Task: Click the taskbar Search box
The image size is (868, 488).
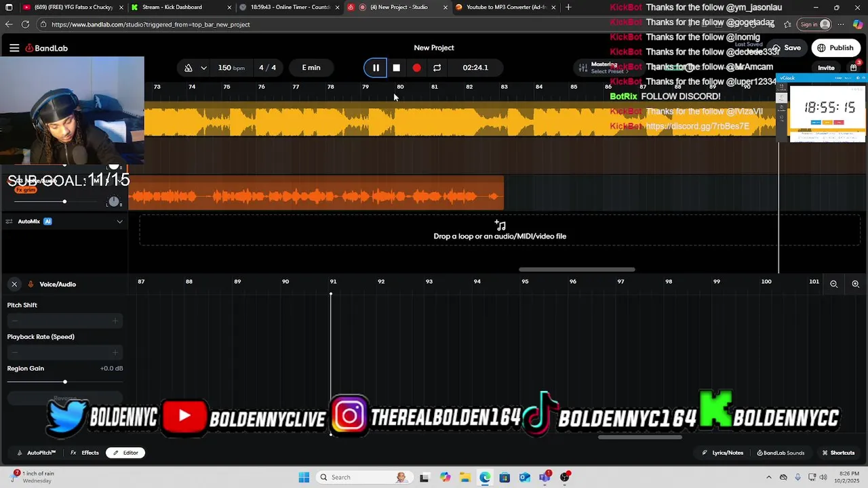Action: [363, 477]
